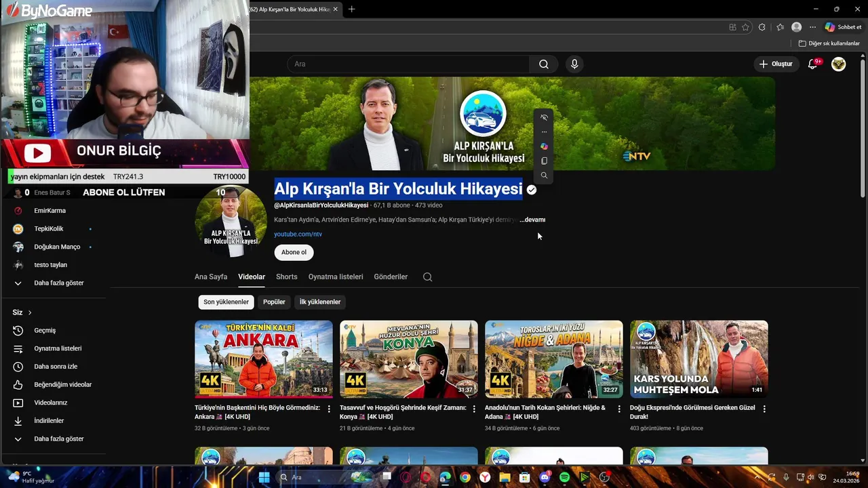Click the channel profile picture
This screenshot has width=868, height=488.
(x=231, y=222)
